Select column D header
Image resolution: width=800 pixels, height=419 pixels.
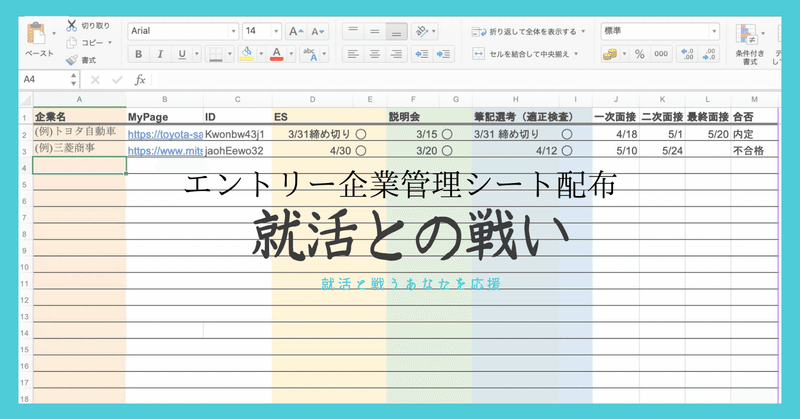pos(312,100)
